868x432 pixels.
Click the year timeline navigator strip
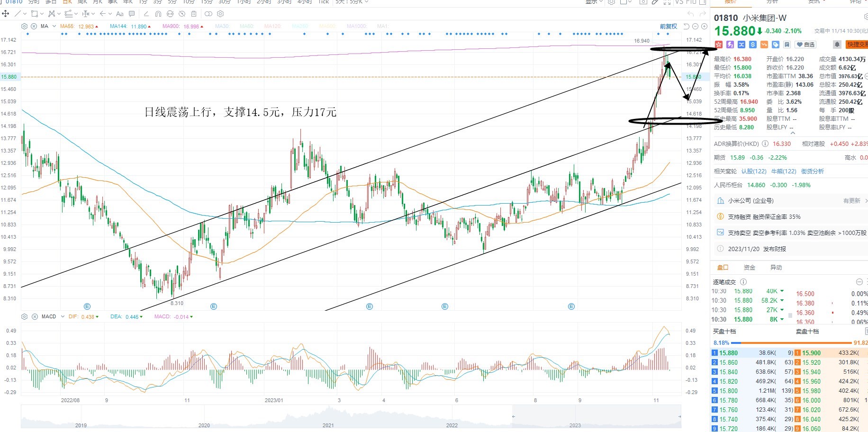pos(351,417)
